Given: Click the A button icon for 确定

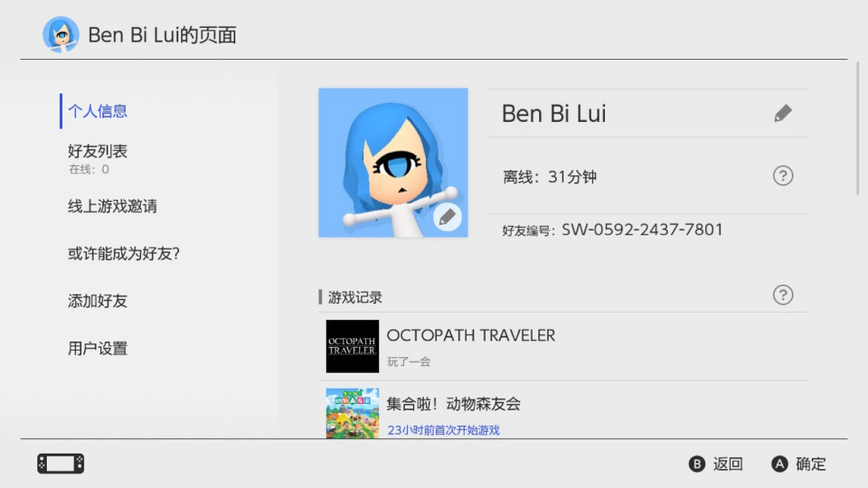Looking at the screenshot, I should click(779, 464).
